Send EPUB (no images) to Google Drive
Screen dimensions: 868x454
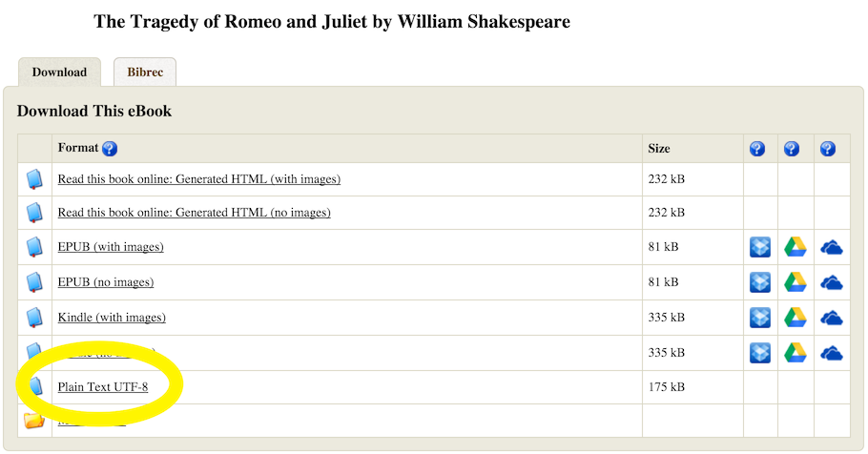pyautogui.click(x=795, y=282)
